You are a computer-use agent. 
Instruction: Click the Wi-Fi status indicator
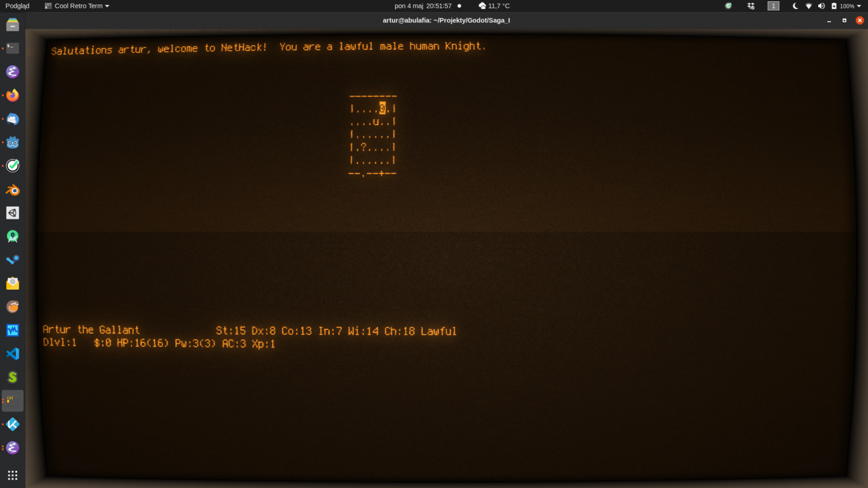[x=809, y=6]
